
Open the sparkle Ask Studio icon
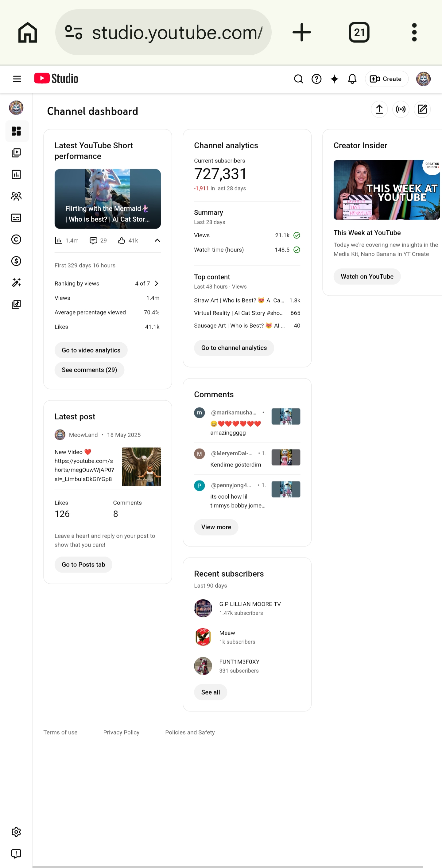coord(334,79)
